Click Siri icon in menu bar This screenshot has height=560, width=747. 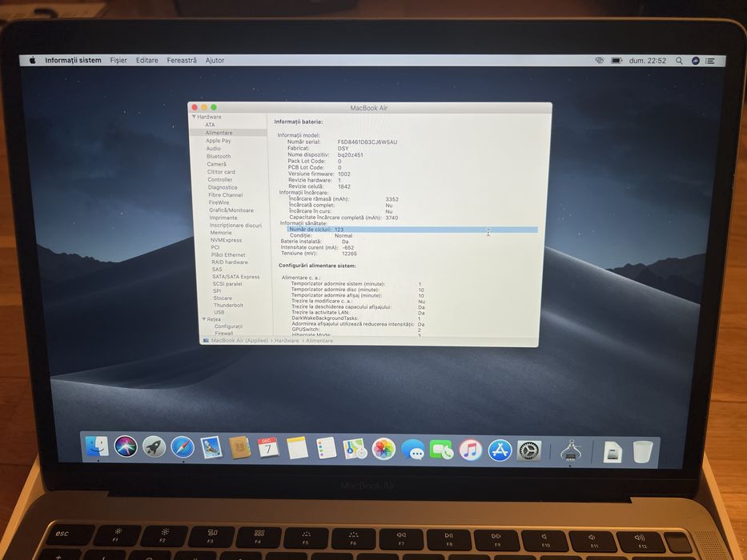[x=695, y=61]
